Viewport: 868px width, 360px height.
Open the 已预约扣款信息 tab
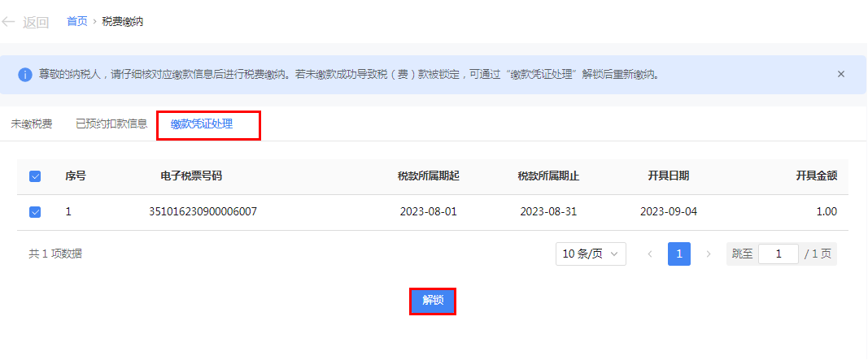click(111, 124)
